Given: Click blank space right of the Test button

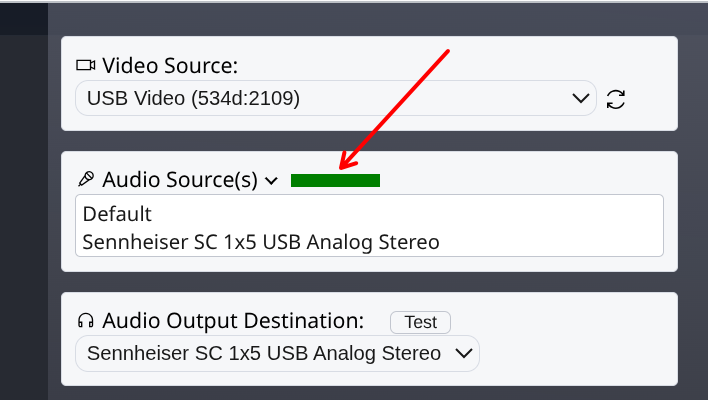Looking at the screenshot, I should tap(560, 321).
